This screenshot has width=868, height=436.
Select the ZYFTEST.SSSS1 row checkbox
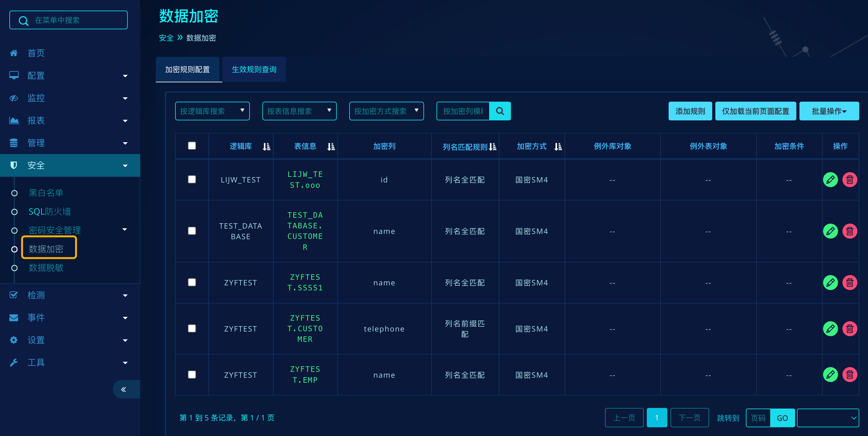click(192, 282)
